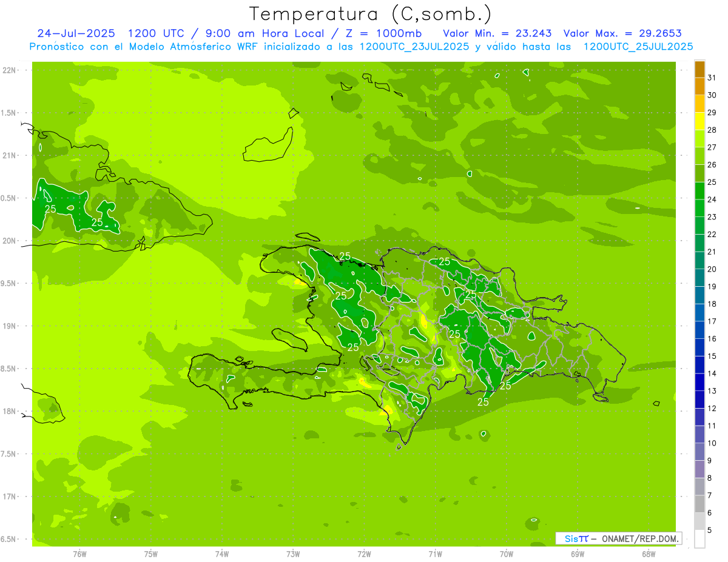This screenshot has height=562, width=728.
Task: Click the title 'Temperatura (C,somb.)'
Action: tap(371, 15)
